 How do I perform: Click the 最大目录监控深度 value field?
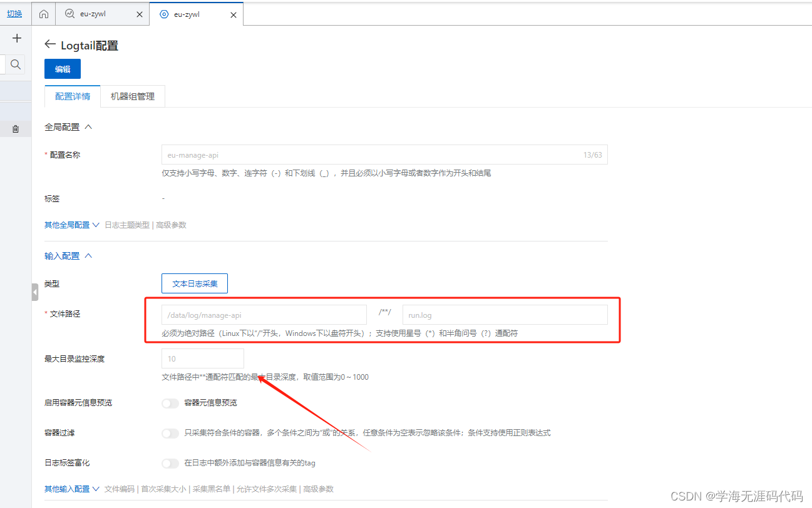[x=203, y=358]
